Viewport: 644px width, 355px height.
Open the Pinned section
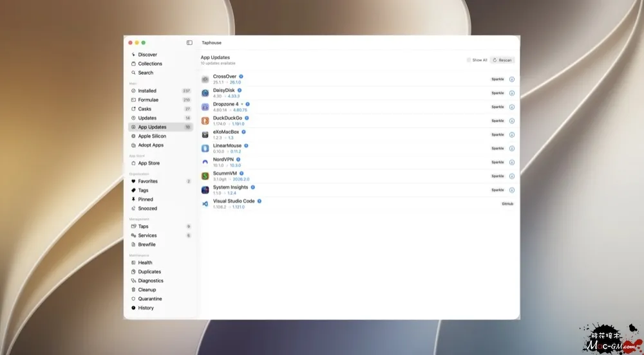pos(160,199)
